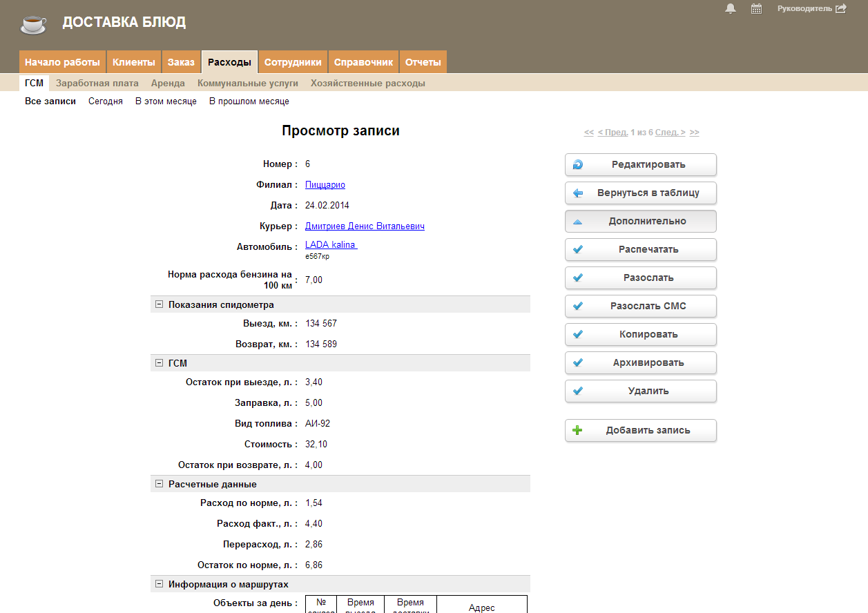This screenshot has height=613, width=868.
Task: Collapse Информация о маршрутах section
Action: click(160, 585)
